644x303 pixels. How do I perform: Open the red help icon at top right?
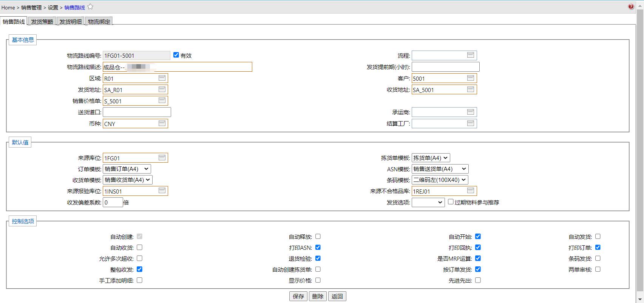click(x=631, y=7)
